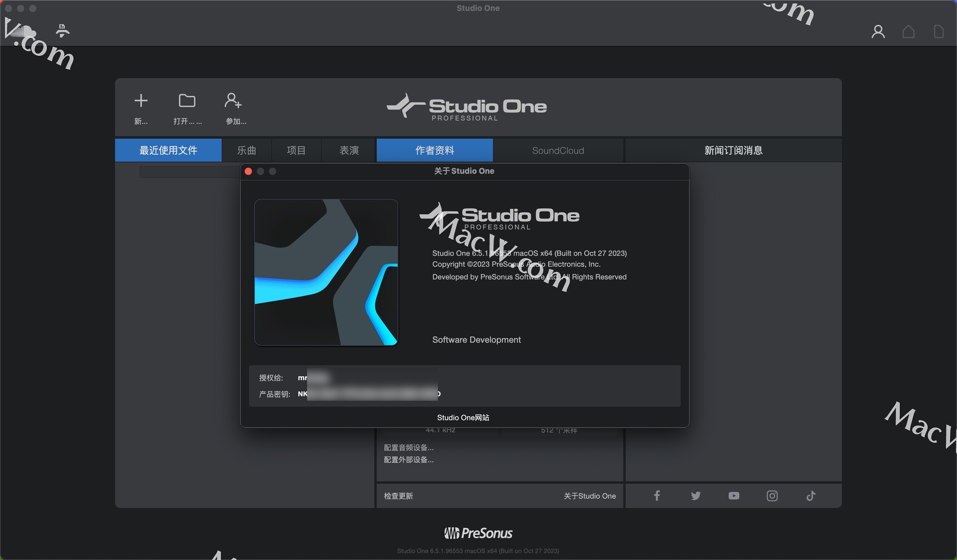Viewport: 957px width, 560px height.
Task: Click 检查更新 to check for updates
Action: point(398,496)
